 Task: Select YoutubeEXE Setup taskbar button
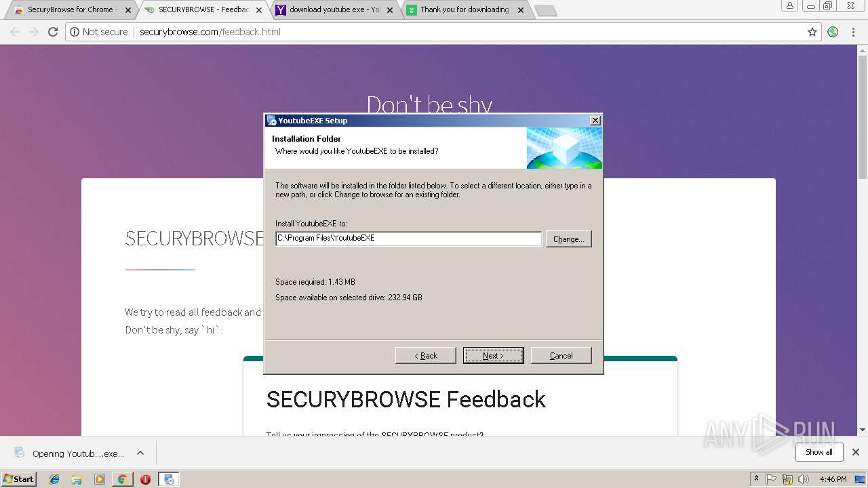[x=168, y=479]
